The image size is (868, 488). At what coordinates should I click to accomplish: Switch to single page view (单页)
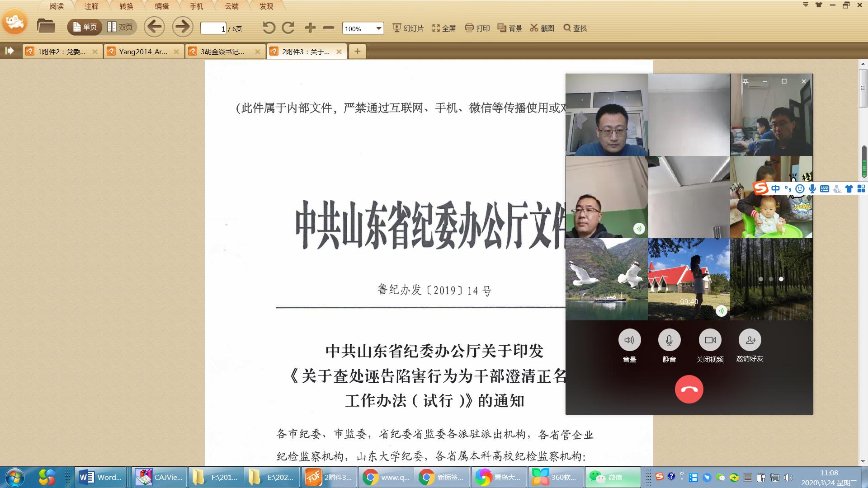[85, 27]
